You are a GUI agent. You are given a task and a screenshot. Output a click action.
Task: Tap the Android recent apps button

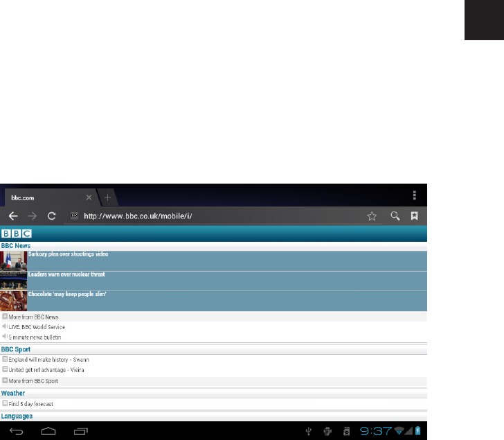(81, 431)
